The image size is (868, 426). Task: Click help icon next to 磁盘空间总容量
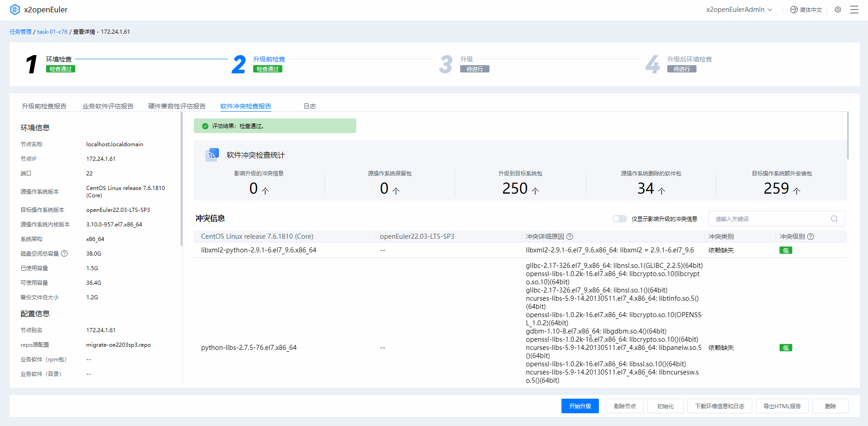[64, 253]
